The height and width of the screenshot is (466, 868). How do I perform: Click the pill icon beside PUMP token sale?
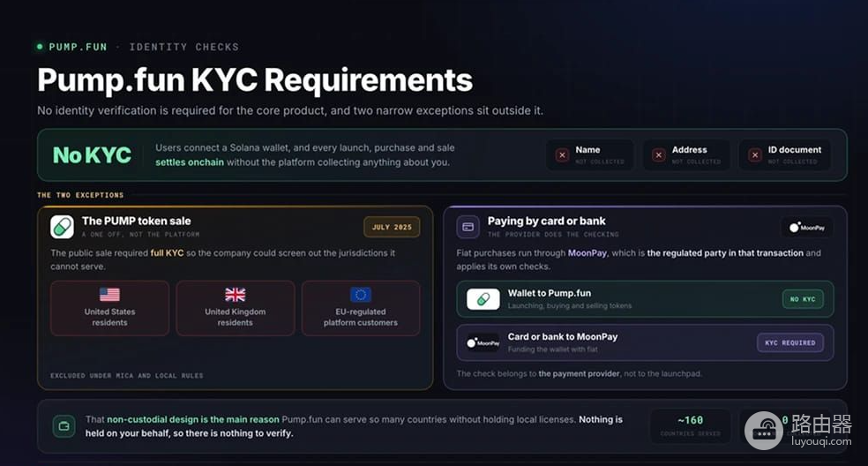[62, 227]
